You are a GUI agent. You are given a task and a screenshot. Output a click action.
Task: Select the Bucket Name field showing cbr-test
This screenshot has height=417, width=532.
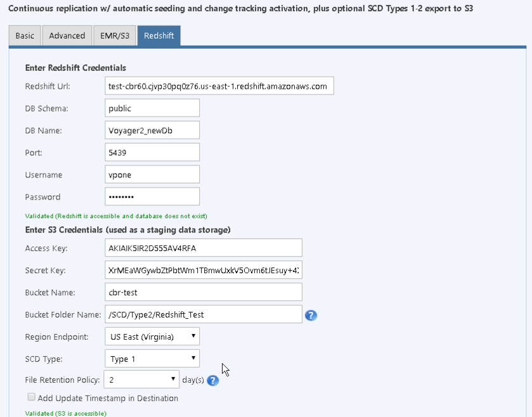pos(203,292)
